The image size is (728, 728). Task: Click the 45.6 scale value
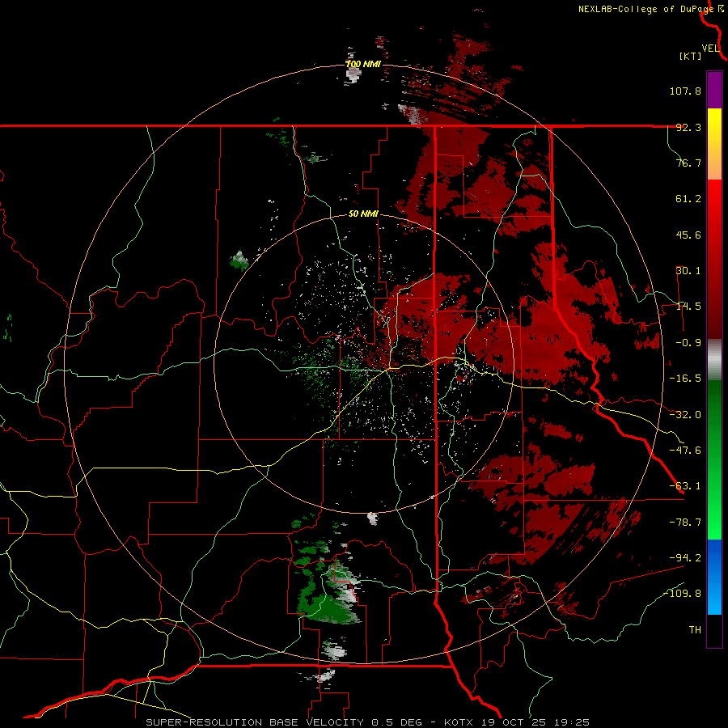[688, 235]
